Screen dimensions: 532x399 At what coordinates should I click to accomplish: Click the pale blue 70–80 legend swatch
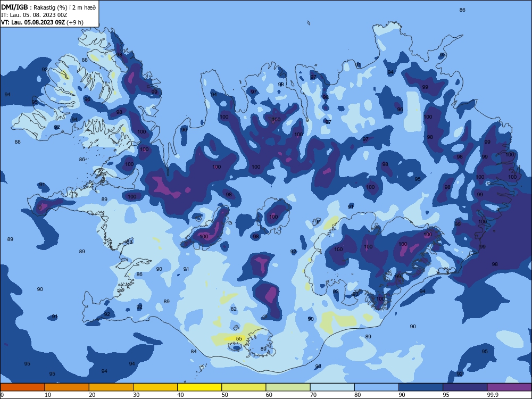click(332, 387)
